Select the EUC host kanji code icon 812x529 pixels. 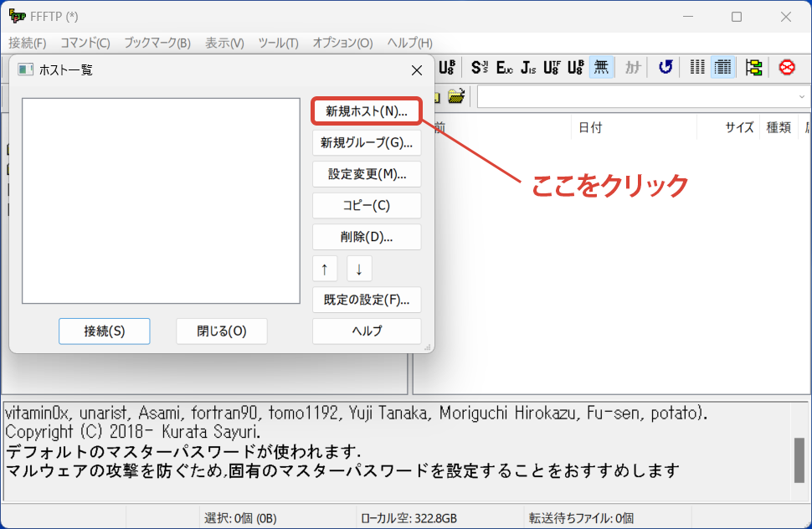pyautogui.click(x=504, y=67)
